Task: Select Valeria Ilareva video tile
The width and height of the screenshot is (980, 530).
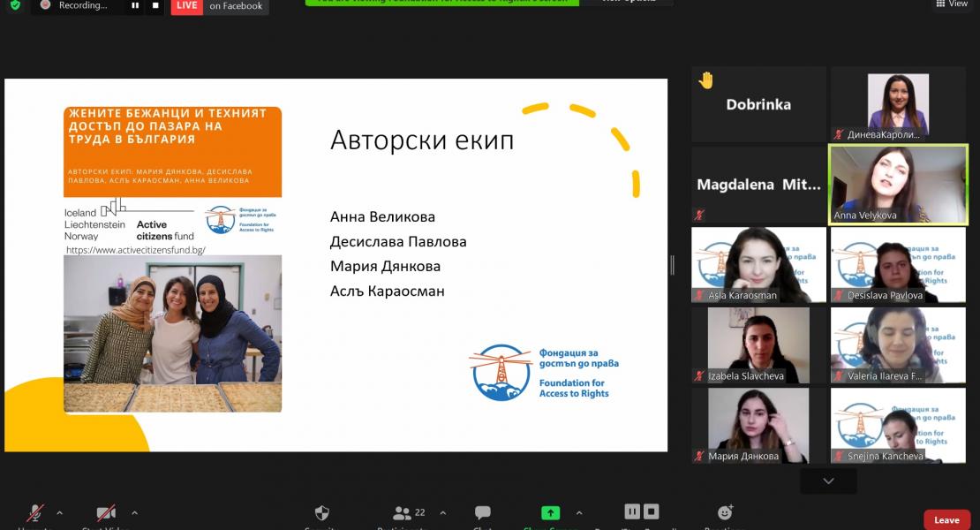Action: pos(898,345)
